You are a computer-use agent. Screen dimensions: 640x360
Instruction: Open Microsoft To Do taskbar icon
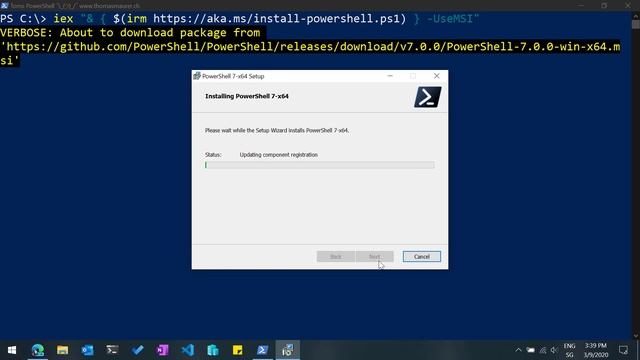click(138, 350)
